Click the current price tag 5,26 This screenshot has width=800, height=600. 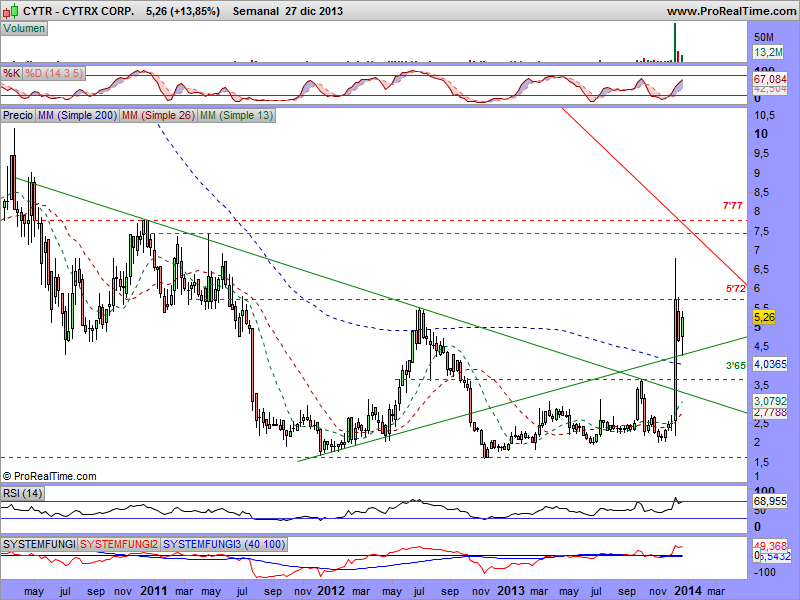pyautogui.click(x=764, y=317)
